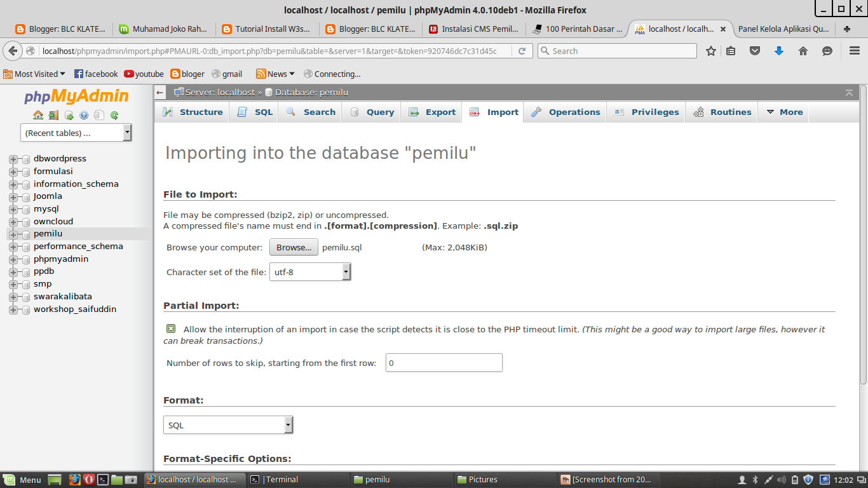Open the query window icon in sidebar
868x488 pixels.
pos(69,115)
